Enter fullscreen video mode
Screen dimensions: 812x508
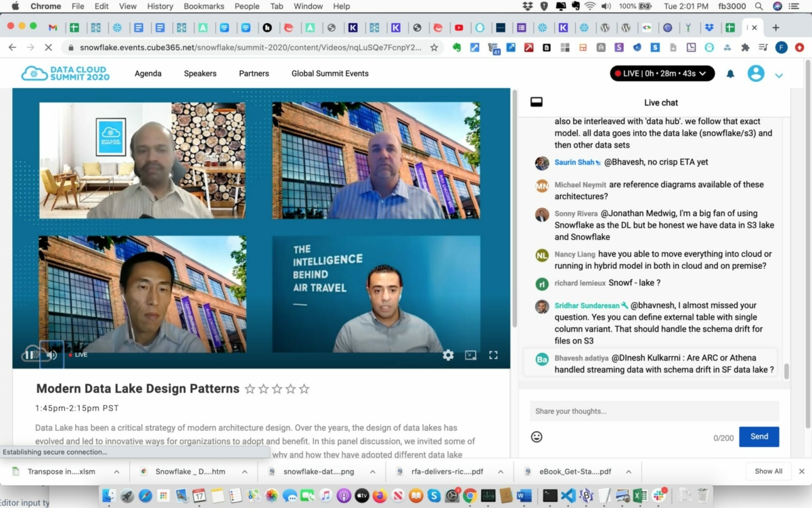(x=493, y=355)
